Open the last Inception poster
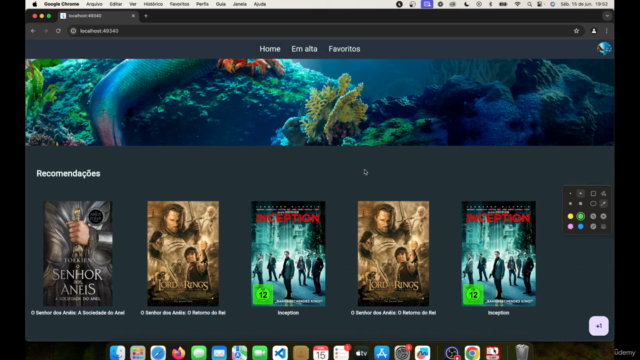Screen dimensions: 640x360 coord(498,253)
